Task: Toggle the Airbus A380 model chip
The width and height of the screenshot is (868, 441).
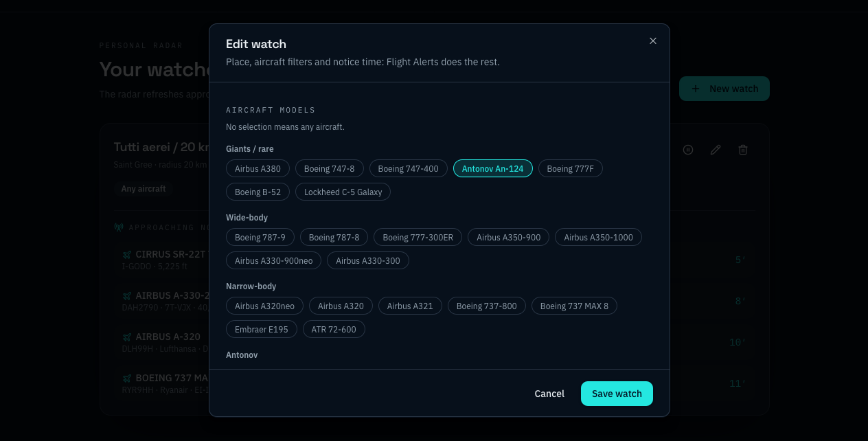Action: coord(258,168)
